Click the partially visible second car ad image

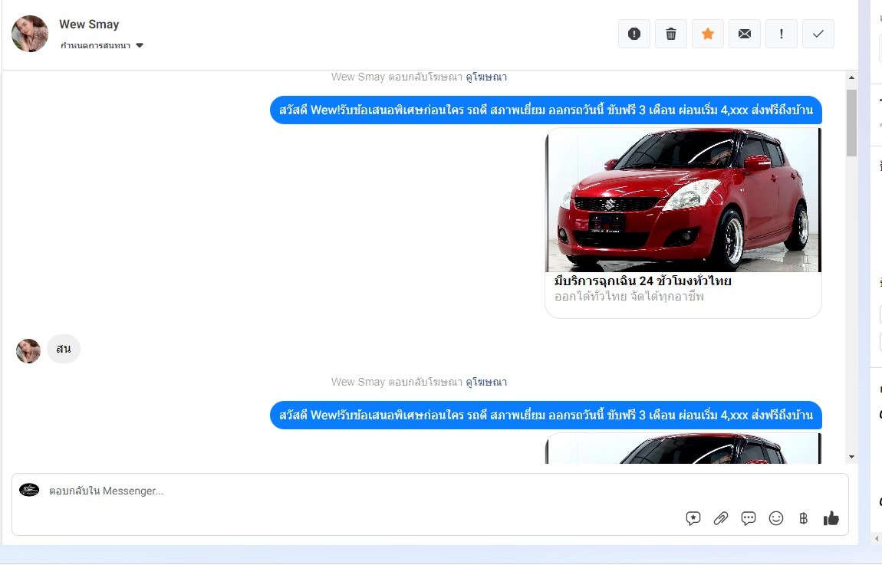(x=683, y=448)
